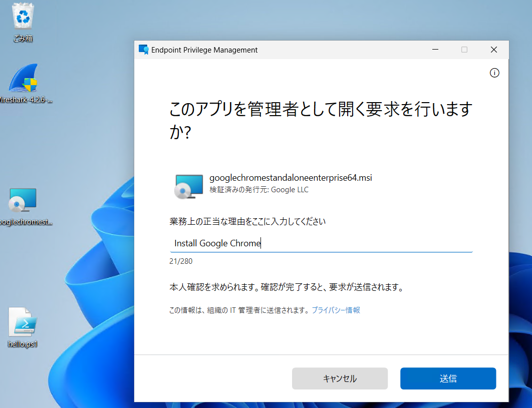This screenshot has width=532, height=408.
Task: Click the heading このアプリを管理者として開く要求
Action: (x=321, y=120)
